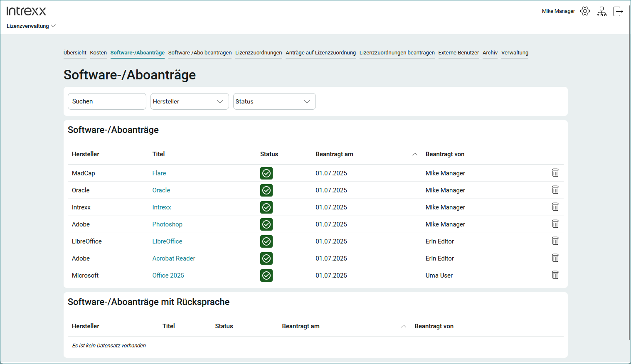Expand the Lizenzverwaltung menu
This screenshot has height=364, width=631.
click(31, 26)
